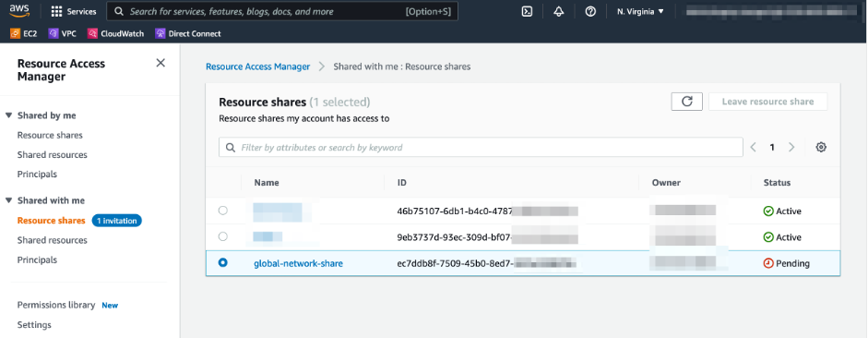Viewport: 868px width, 338px height.
Task: Collapse the Shared by me section
Action: (x=9, y=115)
